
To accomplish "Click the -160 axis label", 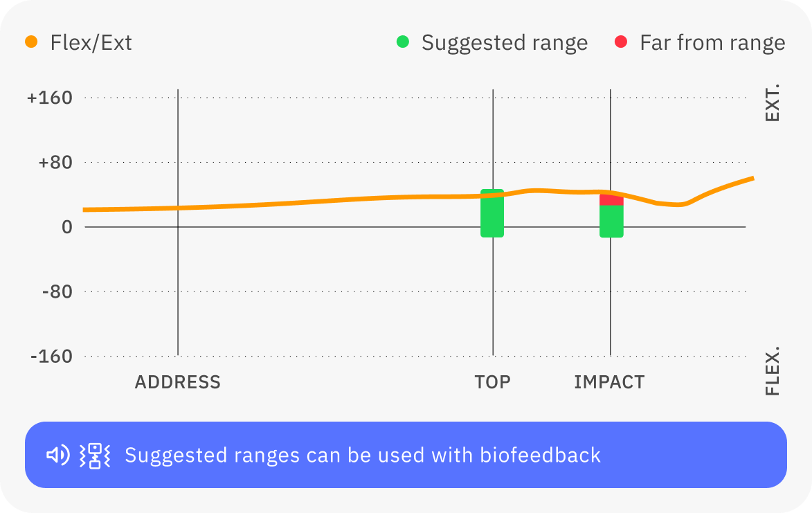I will point(51,356).
